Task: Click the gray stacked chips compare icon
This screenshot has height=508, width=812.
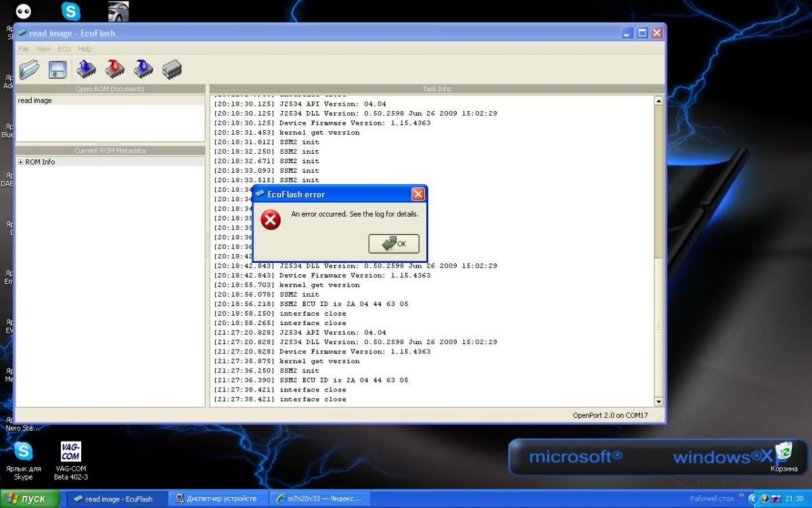Action: [172, 68]
